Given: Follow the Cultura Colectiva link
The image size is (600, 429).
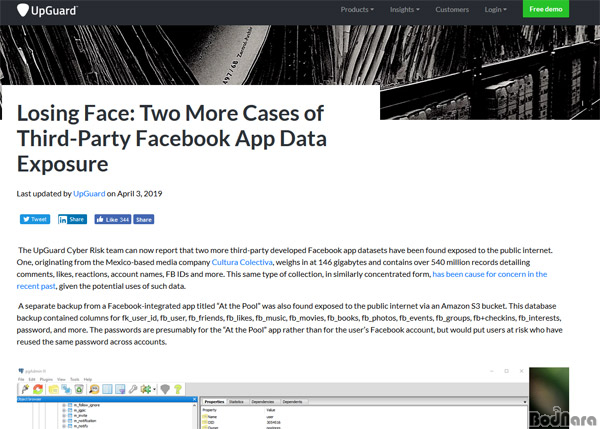Looking at the screenshot, I should (242, 262).
